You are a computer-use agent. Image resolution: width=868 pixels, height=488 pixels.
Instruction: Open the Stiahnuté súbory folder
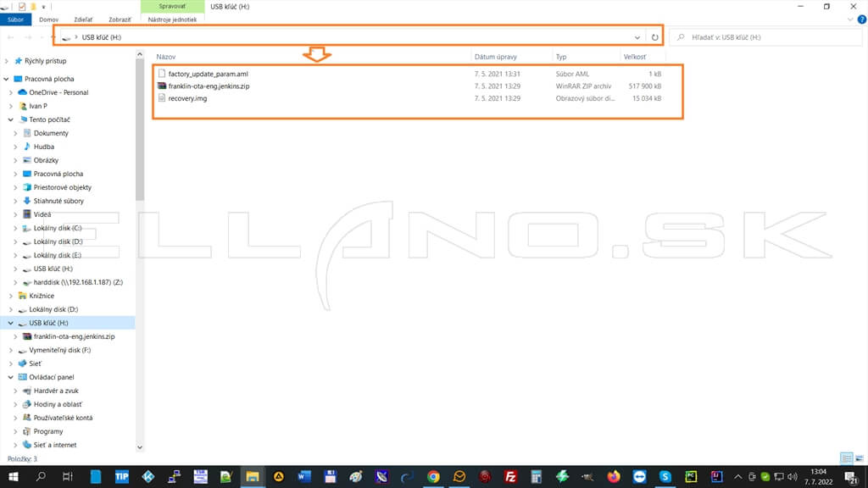(x=58, y=201)
